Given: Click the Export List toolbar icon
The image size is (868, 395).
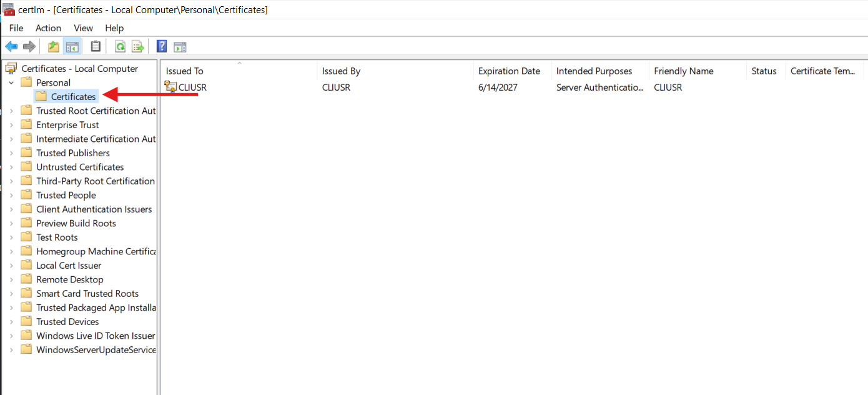Looking at the screenshot, I should tap(137, 46).
